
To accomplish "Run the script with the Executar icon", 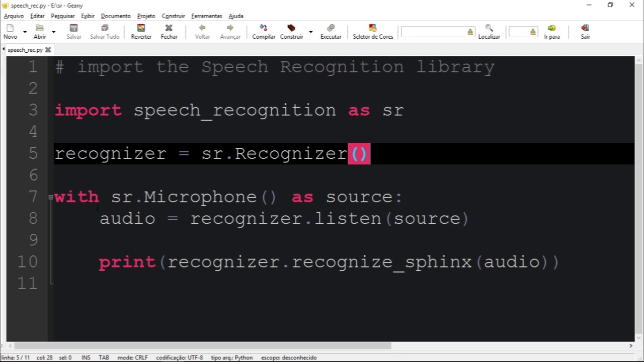I will 331,28.
